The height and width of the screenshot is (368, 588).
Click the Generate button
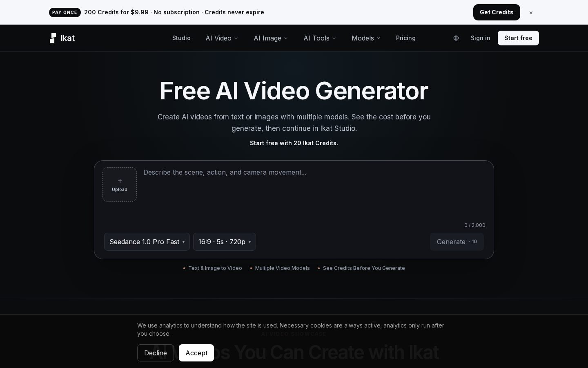pos(457,242)
